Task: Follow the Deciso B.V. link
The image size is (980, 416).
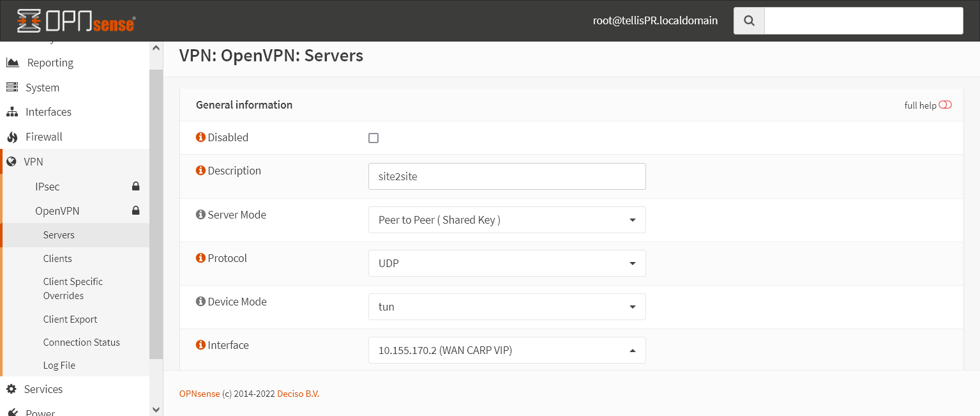Action: (x=298, y=393)
